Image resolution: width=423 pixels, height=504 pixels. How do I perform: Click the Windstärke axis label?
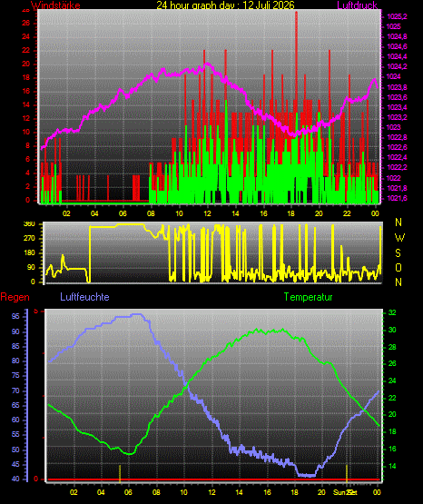[55, 5]
